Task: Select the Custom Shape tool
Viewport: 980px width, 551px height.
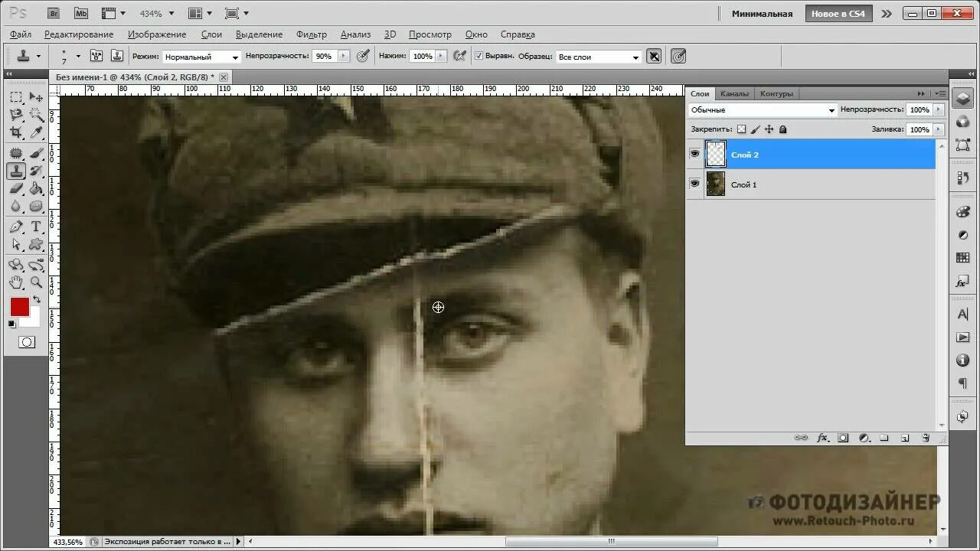Action: (36, 245)
